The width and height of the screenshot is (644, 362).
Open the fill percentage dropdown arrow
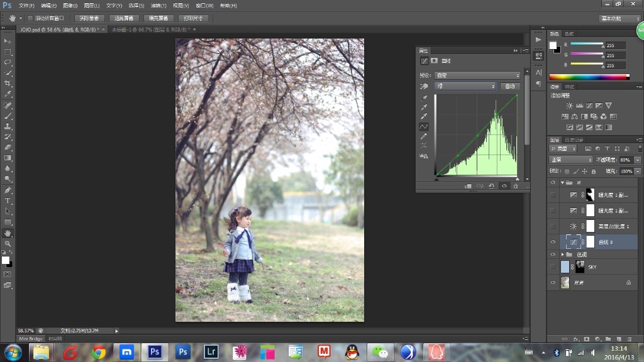pyautogui.click(x=638, y=171)
